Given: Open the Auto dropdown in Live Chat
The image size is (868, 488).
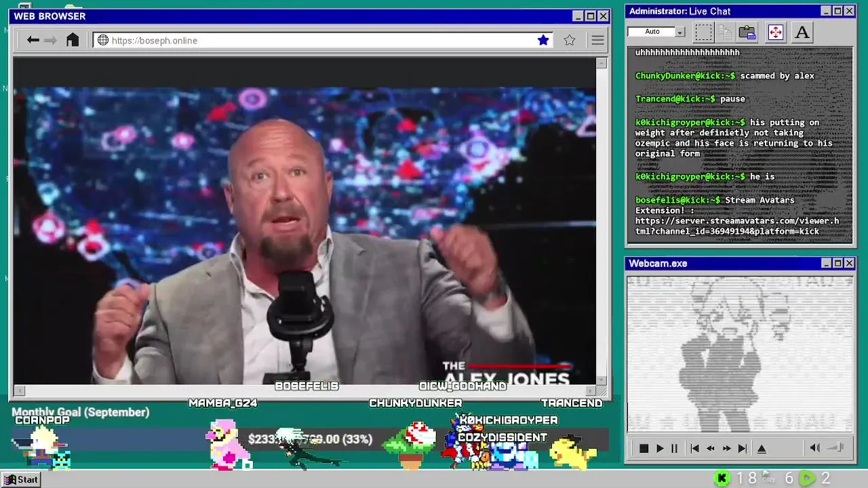Looking at the screenshot, I should 656,32.
